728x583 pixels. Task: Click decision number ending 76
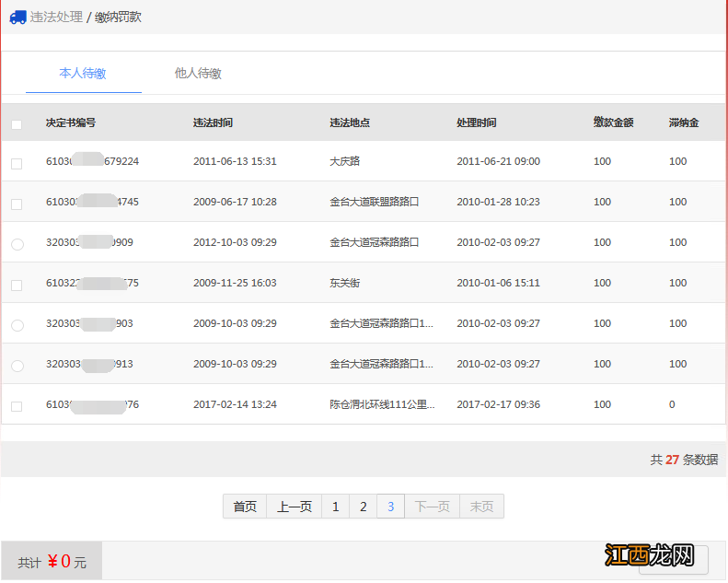point(92,404)
